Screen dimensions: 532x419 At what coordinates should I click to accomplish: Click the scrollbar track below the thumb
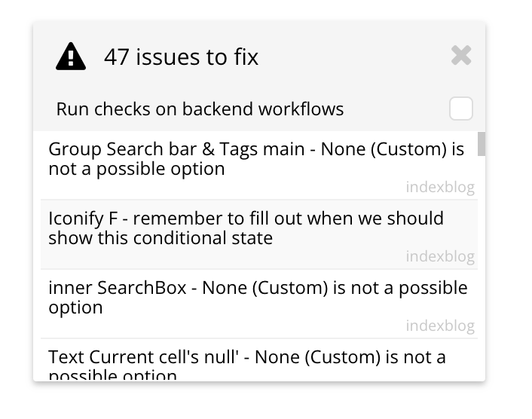pos(481,268)
